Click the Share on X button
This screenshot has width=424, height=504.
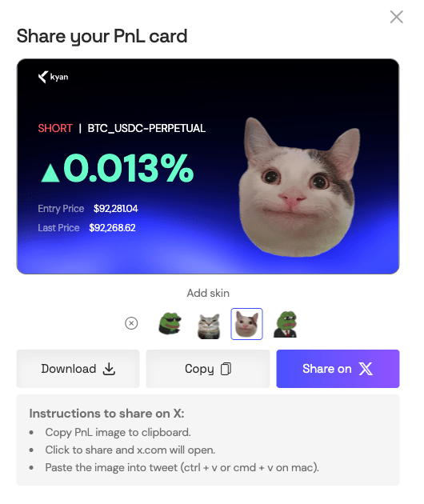[338, 369]
